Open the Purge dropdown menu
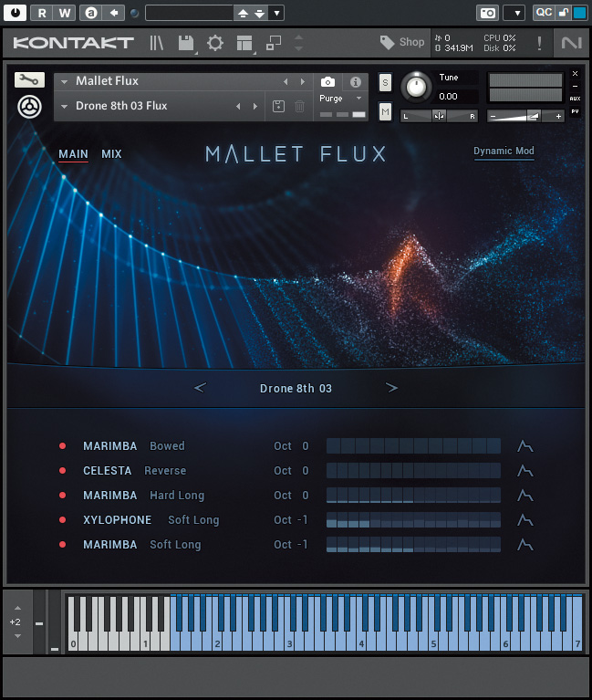Viewport: 592px width, 700px height. click(340, 99)
